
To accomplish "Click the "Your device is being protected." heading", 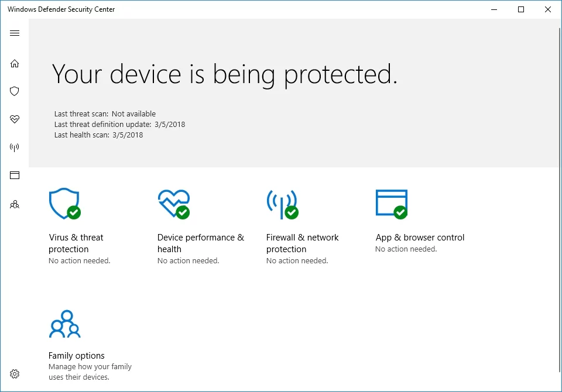I will [x=225, y=75].
